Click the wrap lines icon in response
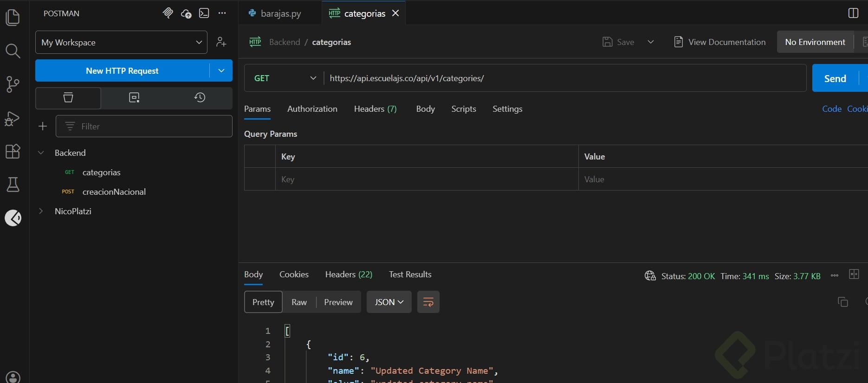 pyautogui.click(x=428, y=302)
